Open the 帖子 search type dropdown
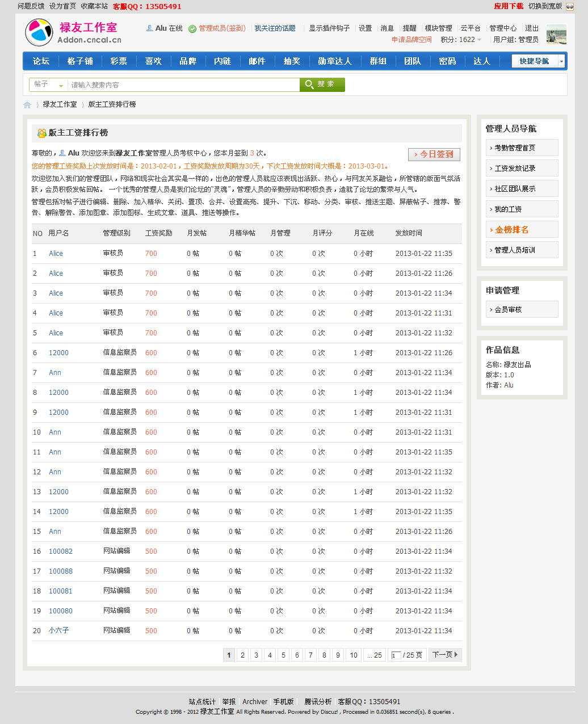This screenshot has height=724, width=588. point(48,85)
